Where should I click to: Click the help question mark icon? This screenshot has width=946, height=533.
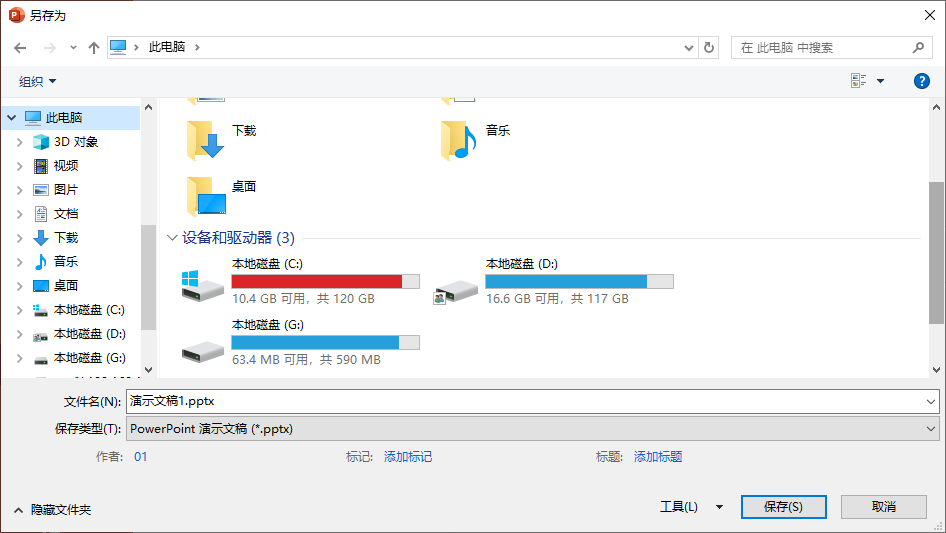click(922, 81)
